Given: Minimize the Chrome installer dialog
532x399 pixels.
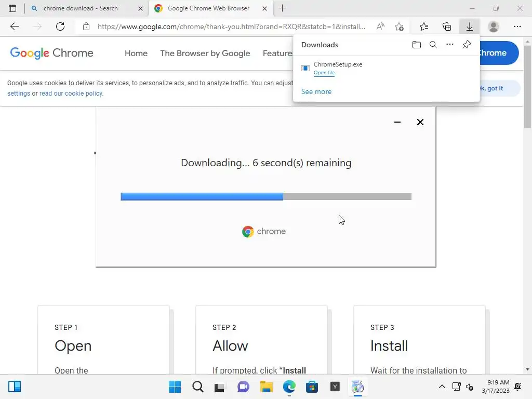Looking at the screenshot, I should (397, 122).
